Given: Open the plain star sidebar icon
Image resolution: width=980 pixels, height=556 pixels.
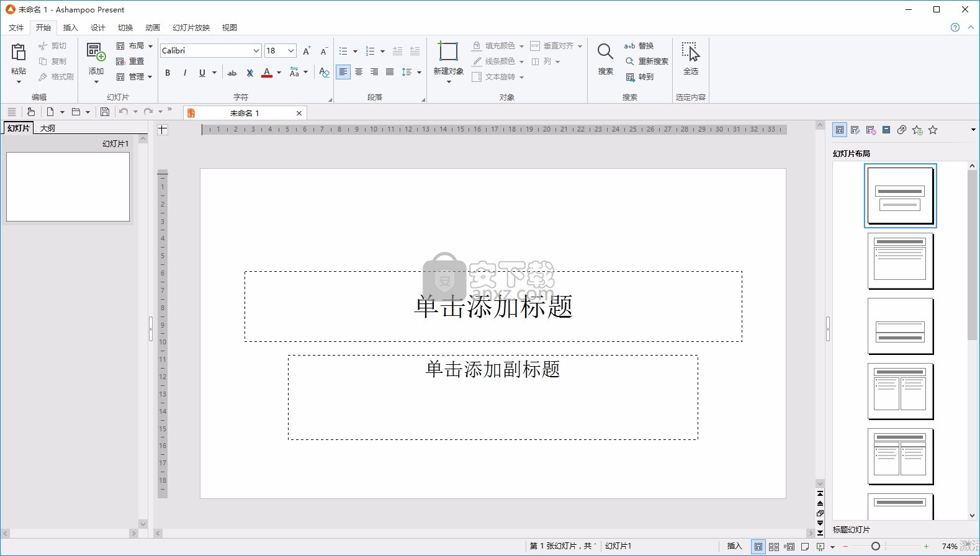Looking at the screenshot, I should click(x=933, y=130).
